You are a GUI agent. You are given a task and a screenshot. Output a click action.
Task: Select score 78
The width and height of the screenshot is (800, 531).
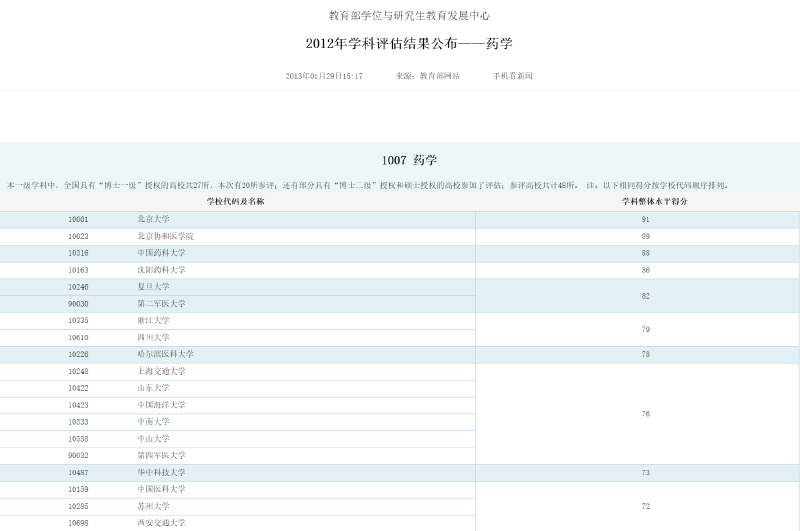click(x=645, y=354)
